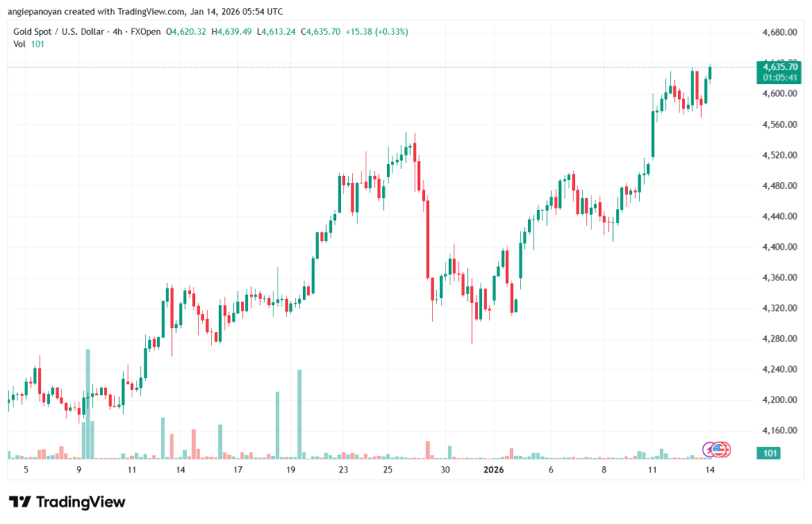Click the 4,680.00 price axis label
The image size is (812, 524).
(x=777, y=33)
